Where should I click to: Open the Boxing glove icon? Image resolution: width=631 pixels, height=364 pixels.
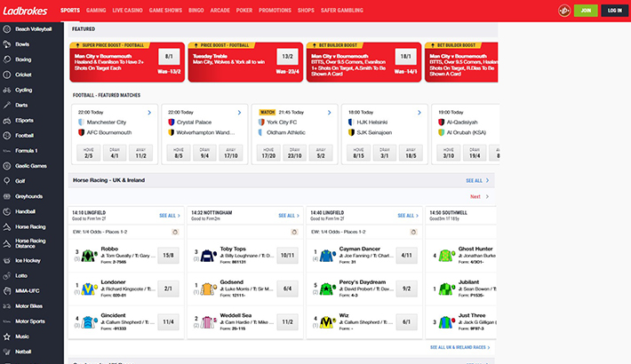coord(7,59)
